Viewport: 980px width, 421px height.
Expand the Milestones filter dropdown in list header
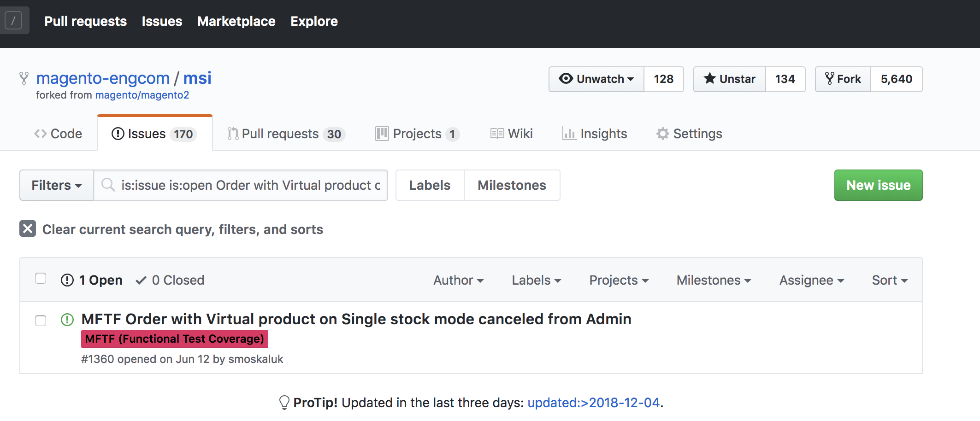pyautogui.click(x=714, y=280)
